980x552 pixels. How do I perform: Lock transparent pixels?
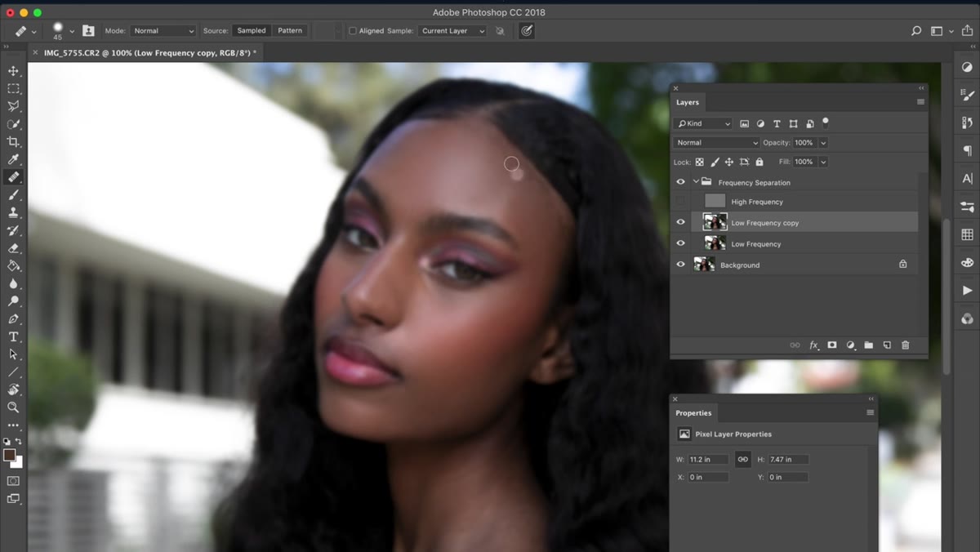tap(700, 162)
